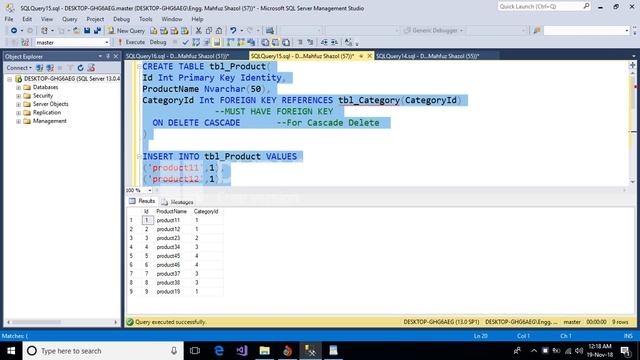Open File Explorer from the taskbar

(264, 351)
